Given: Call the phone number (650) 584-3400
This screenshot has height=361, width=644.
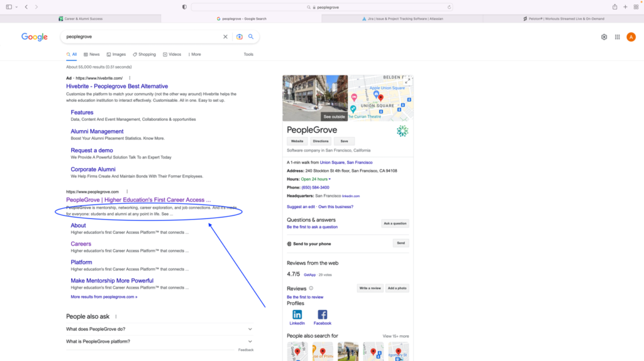Looking at the screenshot, I should click(316, 187).
